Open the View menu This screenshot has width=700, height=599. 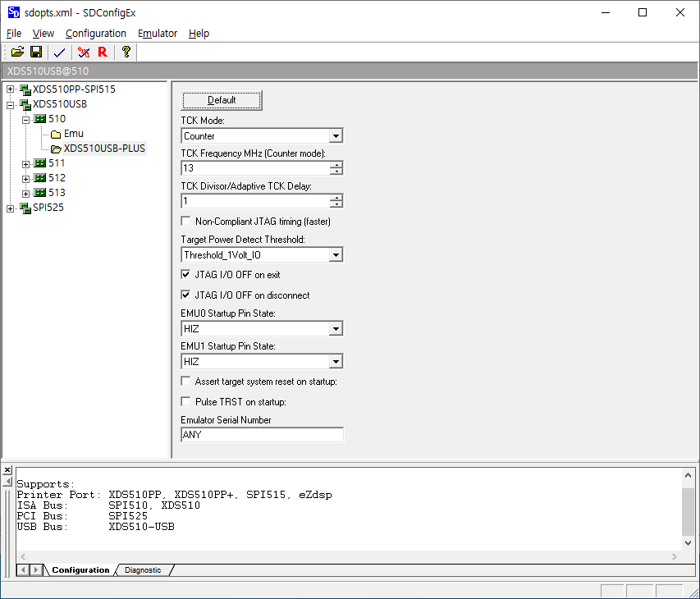(x=43, y=34)
